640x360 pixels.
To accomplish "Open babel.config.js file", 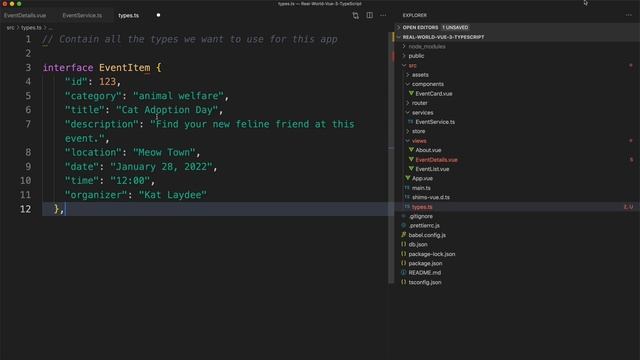I will click(x=427, y=235).
